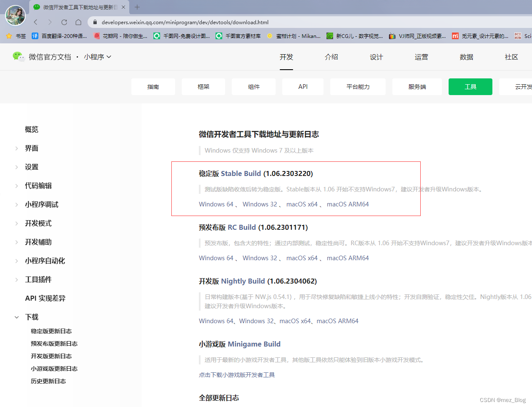Select the 介绍 top tab
Image resolution: width=532 pixels, height=407 pixels.
(x=331, y=57)
